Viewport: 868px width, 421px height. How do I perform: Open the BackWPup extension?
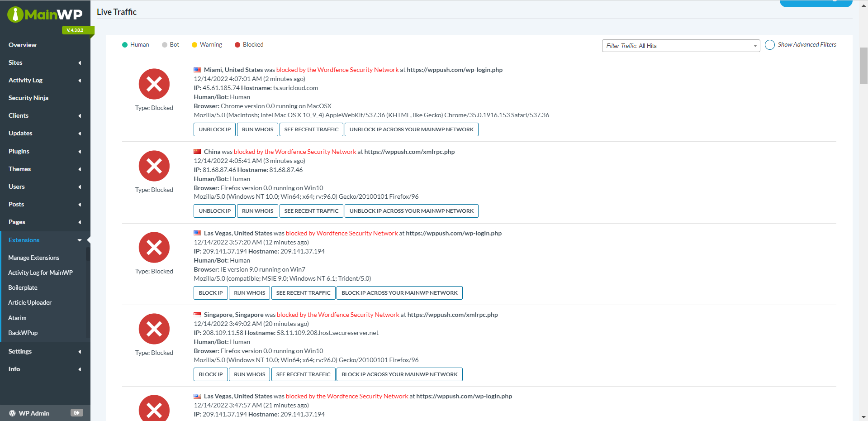coord(23,333)
